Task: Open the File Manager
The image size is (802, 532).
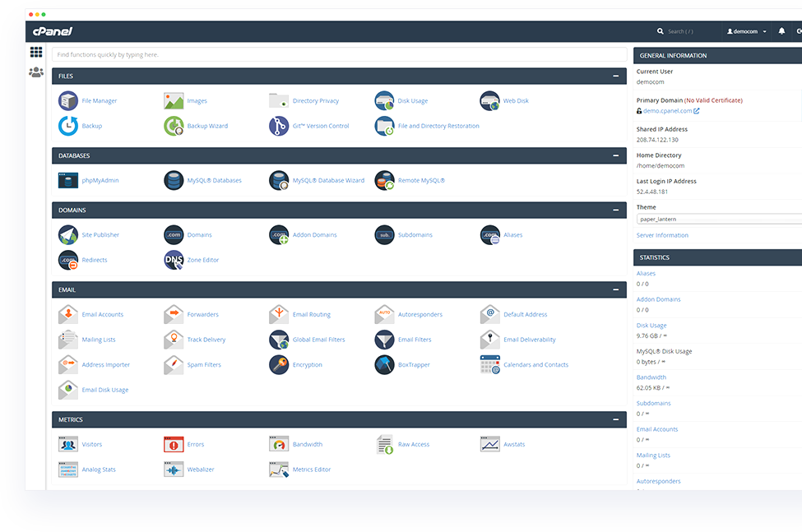Action: click(100, 100)
